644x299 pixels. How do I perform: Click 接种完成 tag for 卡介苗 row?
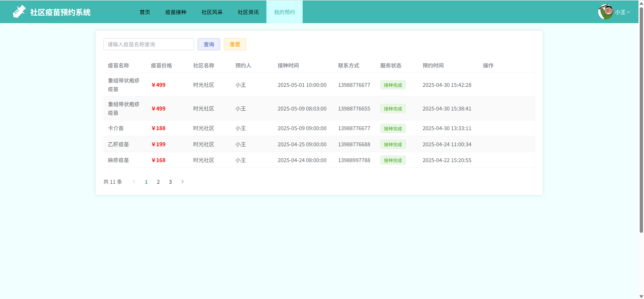click(393, 129)
